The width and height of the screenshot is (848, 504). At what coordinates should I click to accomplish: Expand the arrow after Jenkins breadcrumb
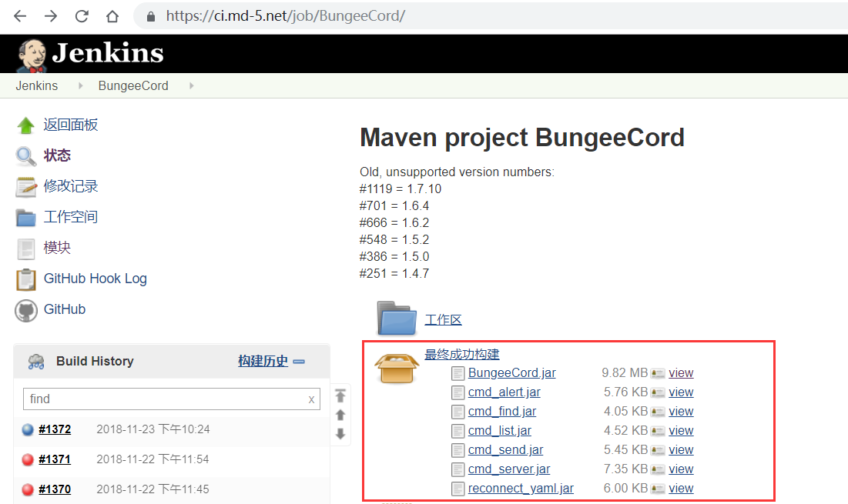pyautogui.click(x=81, y=86)
